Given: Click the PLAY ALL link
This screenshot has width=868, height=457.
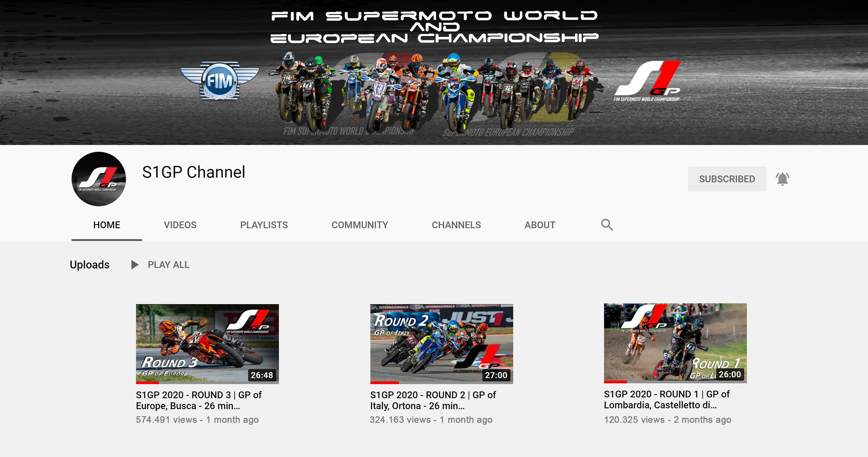Looking at the screenshot, I should [x=168, y=265].
